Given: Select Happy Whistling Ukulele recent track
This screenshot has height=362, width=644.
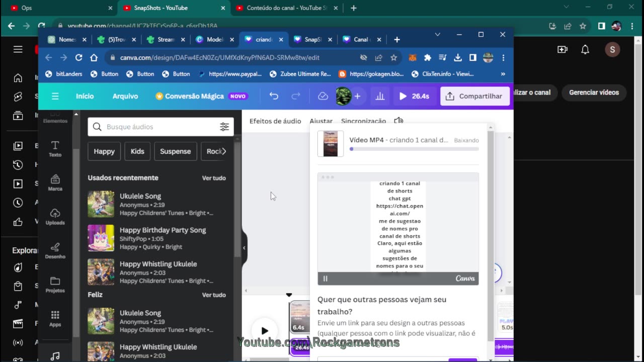Looking at the screenshot, I should click(157, 272).
